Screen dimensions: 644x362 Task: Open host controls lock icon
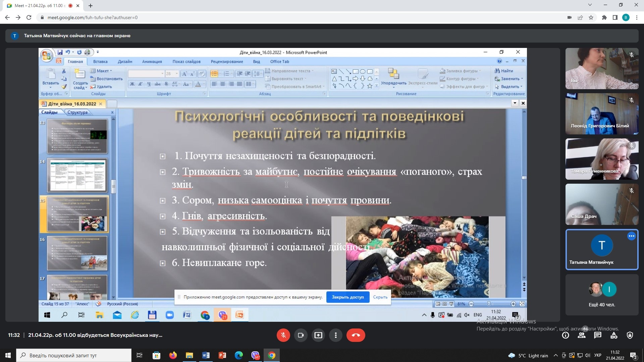tap(630, 335)
